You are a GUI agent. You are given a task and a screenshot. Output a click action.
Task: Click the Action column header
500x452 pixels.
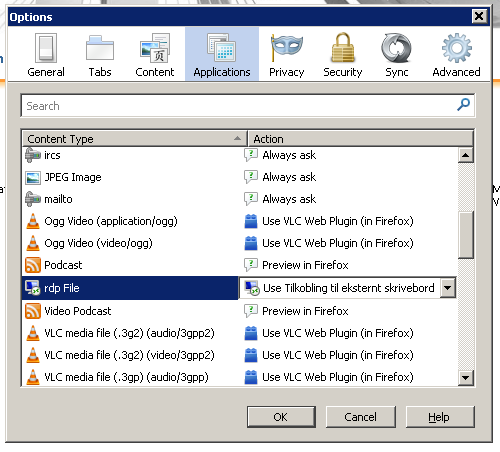pos(360,139)
